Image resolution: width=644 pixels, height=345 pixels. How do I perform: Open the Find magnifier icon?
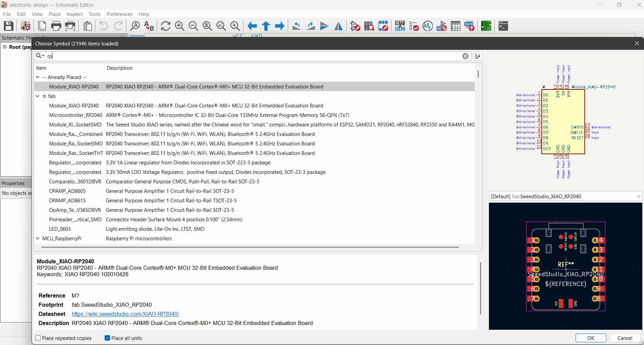[x=135, y=26]
